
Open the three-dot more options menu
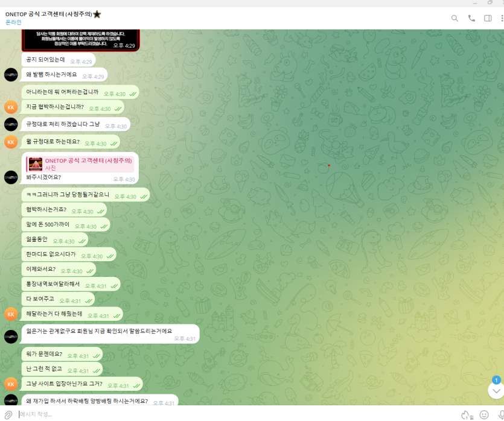502,18
